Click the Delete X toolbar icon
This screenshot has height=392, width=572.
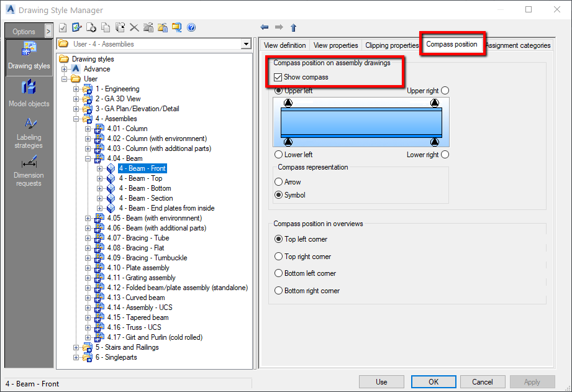[x=134, y=27]
